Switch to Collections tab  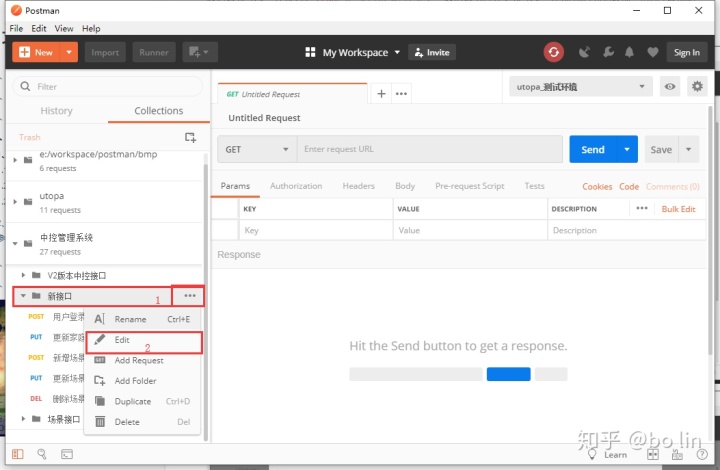pos(158,111)
